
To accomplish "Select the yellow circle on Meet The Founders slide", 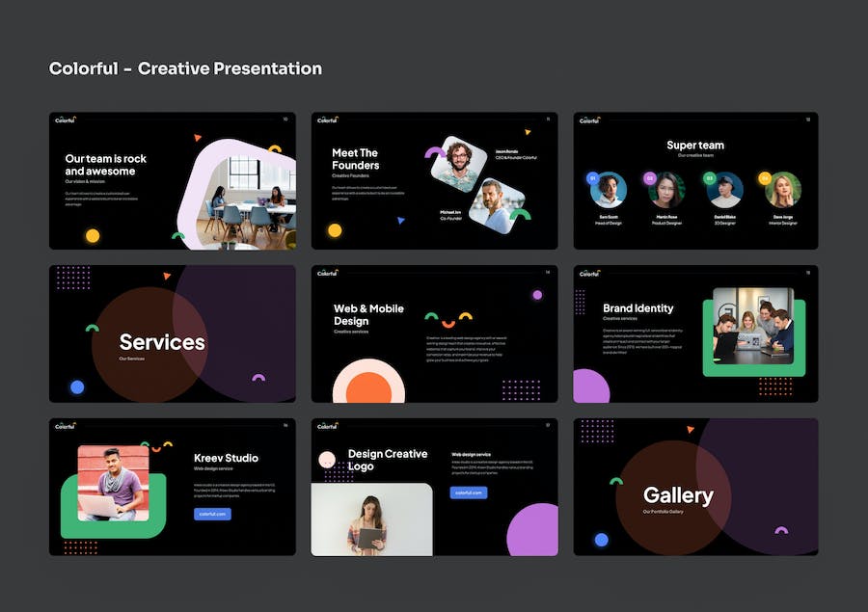I will coord(335,230).
